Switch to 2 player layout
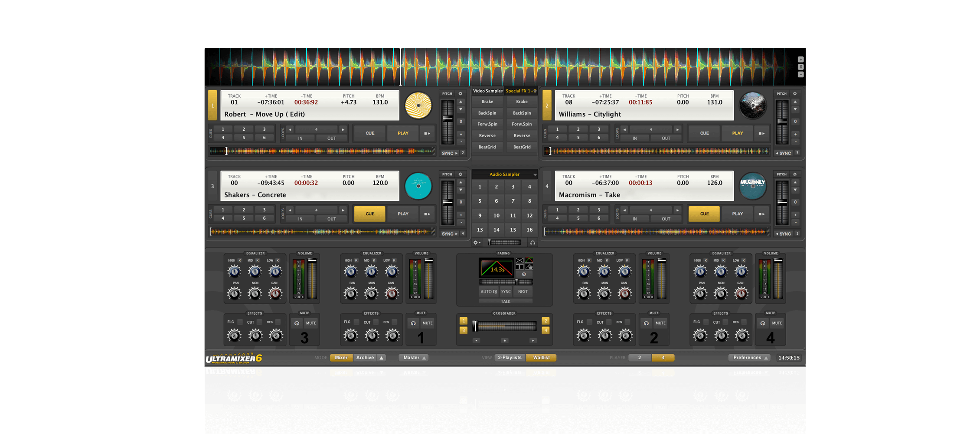 (640, 358)
